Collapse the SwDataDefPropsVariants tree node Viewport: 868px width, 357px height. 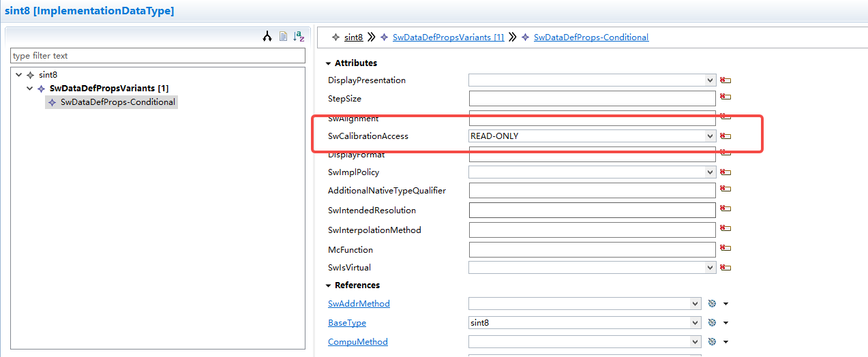point(30,89)
